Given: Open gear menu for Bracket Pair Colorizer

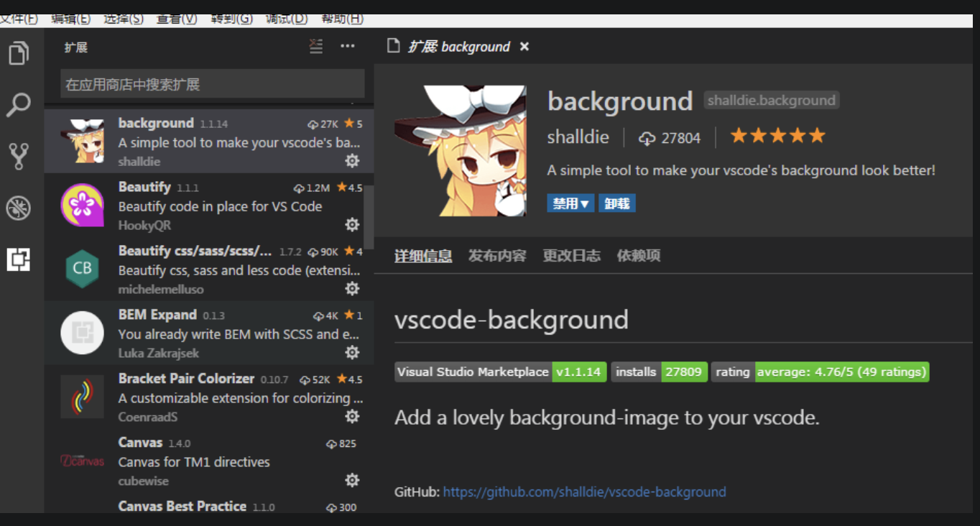Looking at the screenshot, I should pyautogui.click(x=352, y=416).
